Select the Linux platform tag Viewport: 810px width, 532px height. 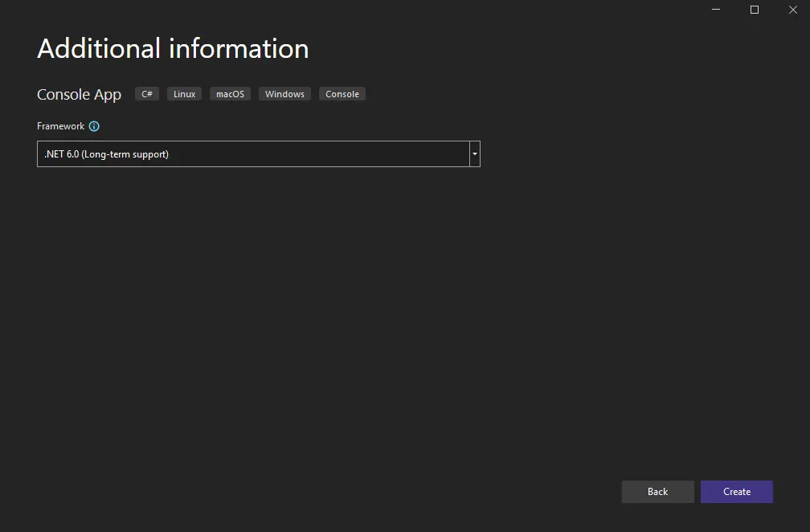pos(184,94)
